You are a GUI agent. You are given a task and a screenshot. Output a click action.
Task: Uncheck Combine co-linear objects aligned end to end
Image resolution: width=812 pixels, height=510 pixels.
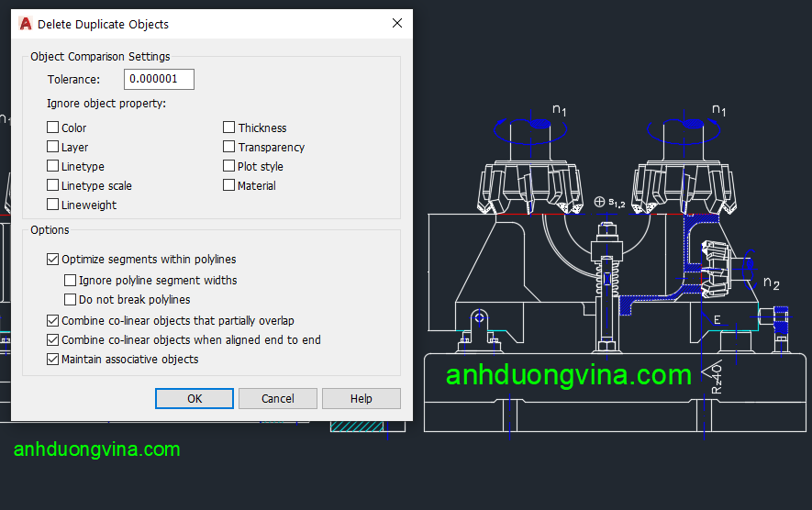point(53,340)
